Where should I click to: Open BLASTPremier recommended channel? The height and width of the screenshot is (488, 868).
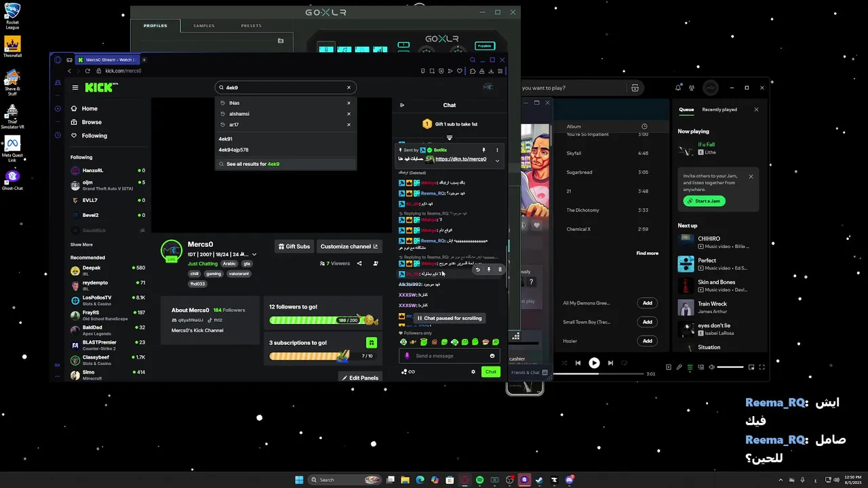pos(108,344)
